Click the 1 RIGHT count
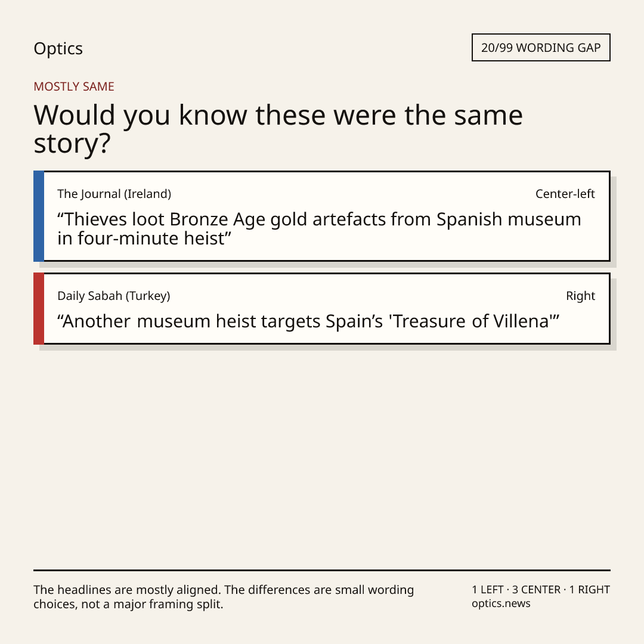 pos(589,590)
